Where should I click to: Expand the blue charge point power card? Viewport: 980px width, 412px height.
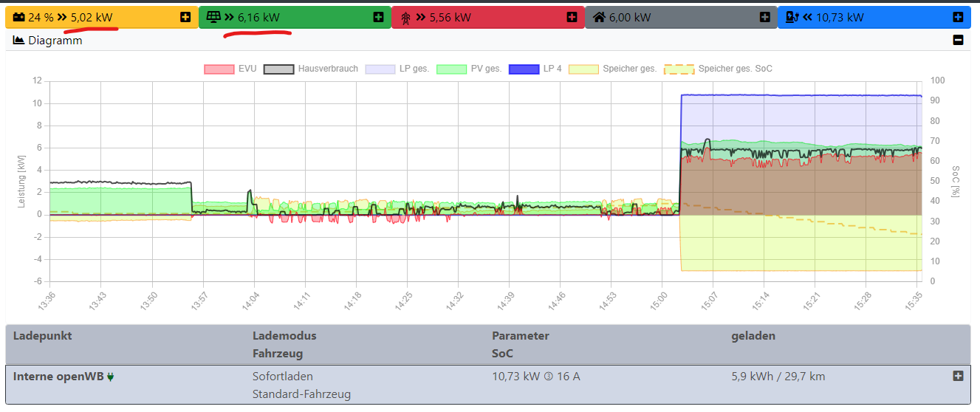(957, 17)
